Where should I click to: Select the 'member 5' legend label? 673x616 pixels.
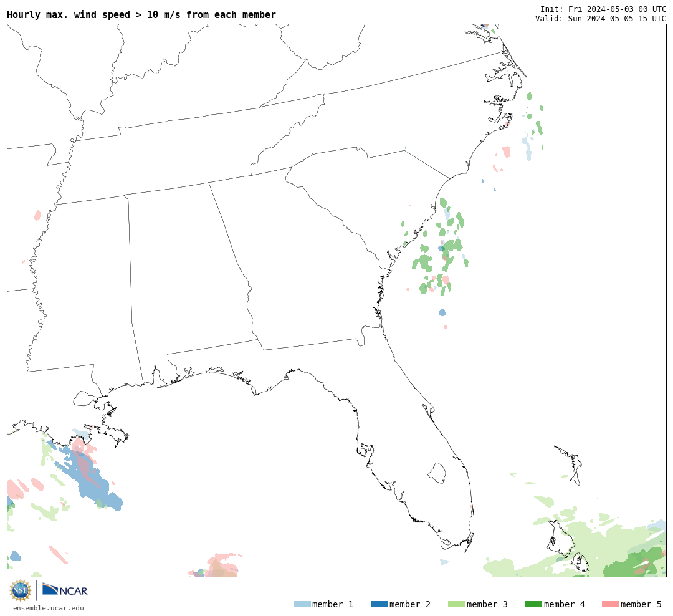pyautogui.click(x=641, y=604)
